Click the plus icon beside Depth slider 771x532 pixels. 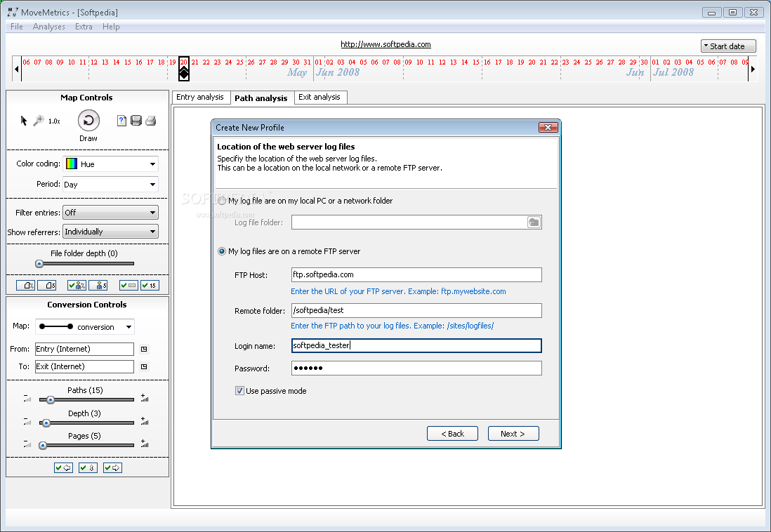click(145, 421)
